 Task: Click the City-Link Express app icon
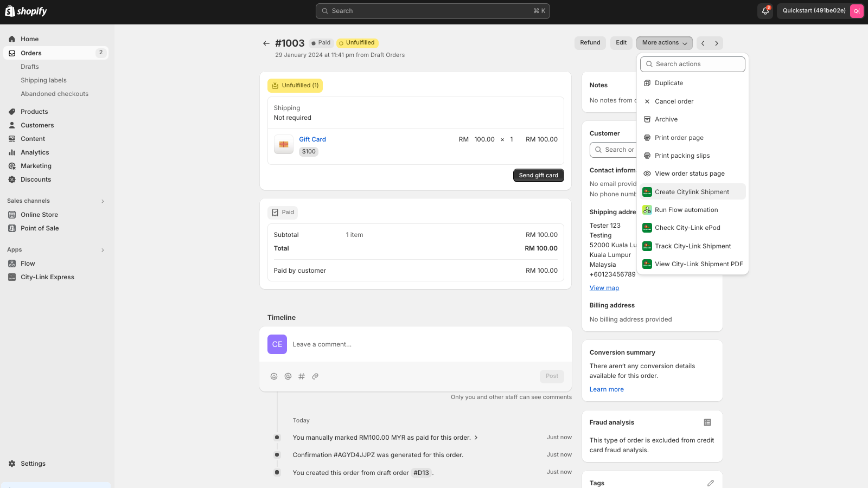pos(12,277)
